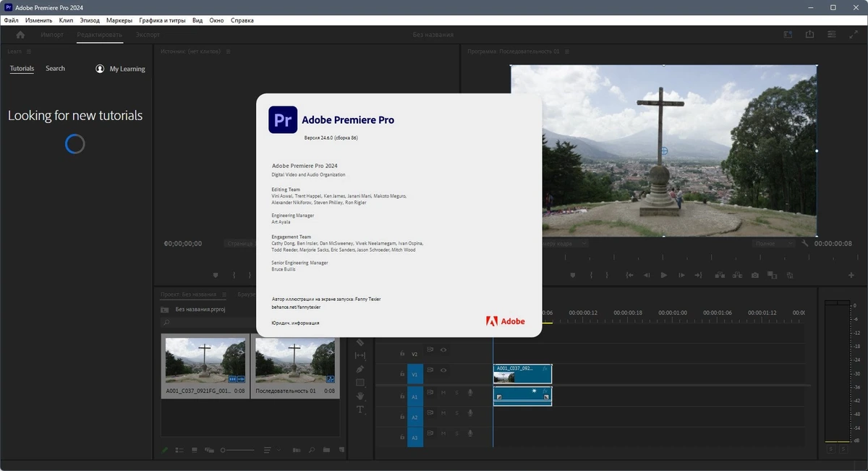The width and height of the screenshot is (868, 471).
Task: Open My Learning in Learn panel
Action: [120, 69]
